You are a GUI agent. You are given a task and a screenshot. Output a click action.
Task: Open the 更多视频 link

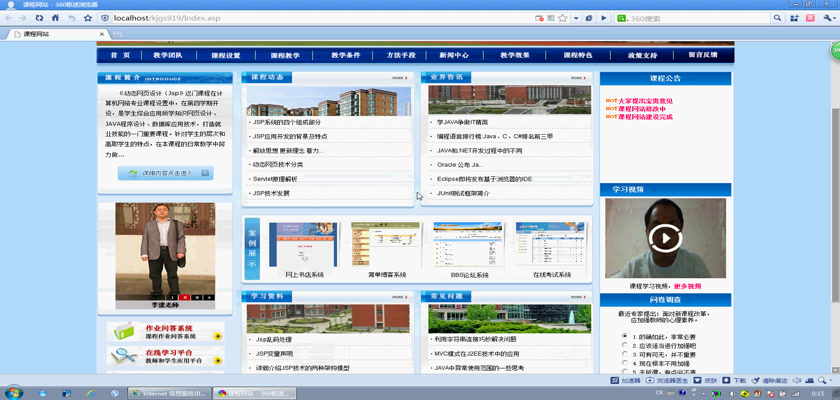click(687, 286)
